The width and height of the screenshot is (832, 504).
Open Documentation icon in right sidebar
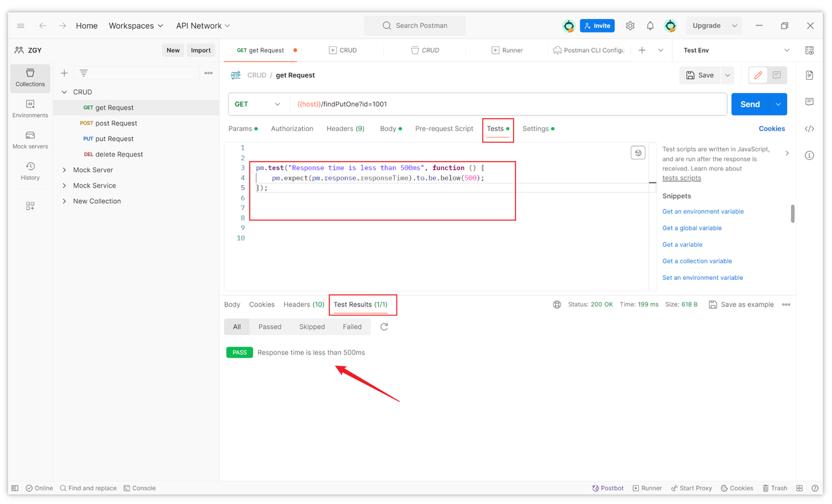pos(809,75)
